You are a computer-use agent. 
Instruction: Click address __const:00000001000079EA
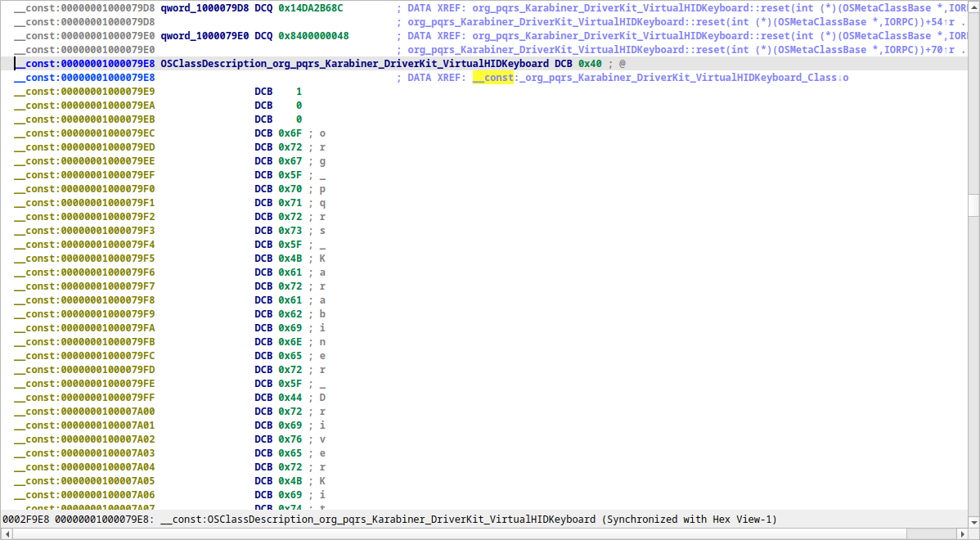coord(84,105)
